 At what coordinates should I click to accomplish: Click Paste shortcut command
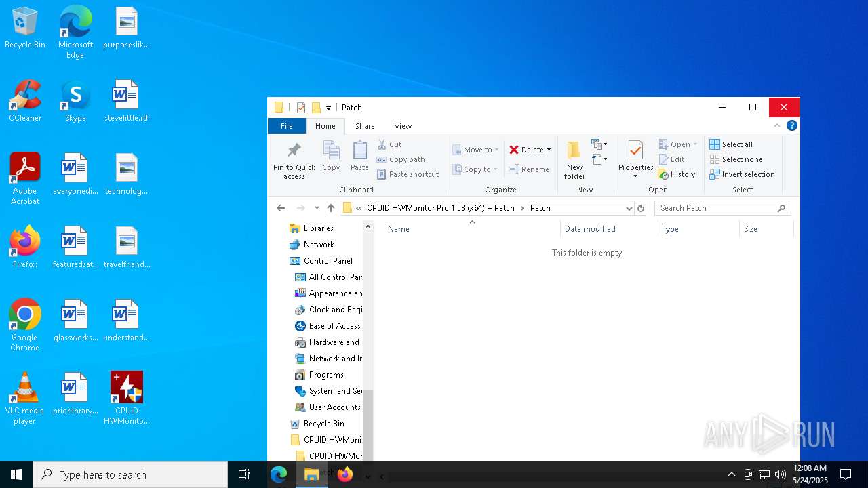408,174
